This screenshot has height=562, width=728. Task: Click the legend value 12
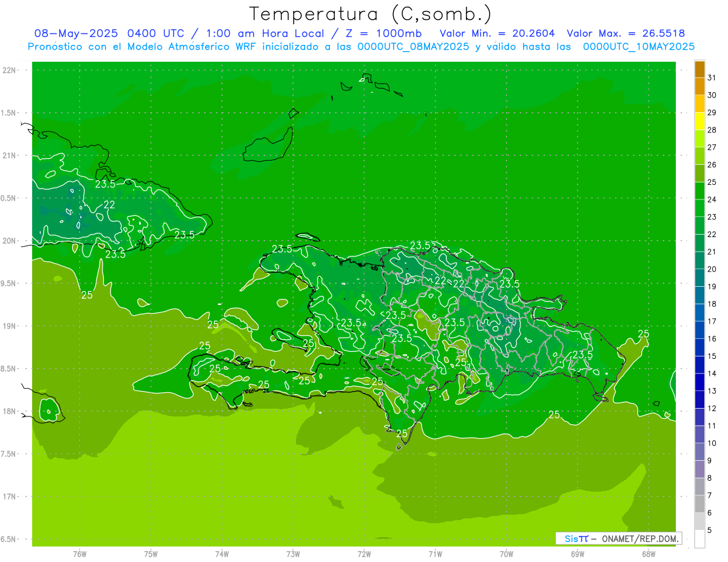coord(712,408)
